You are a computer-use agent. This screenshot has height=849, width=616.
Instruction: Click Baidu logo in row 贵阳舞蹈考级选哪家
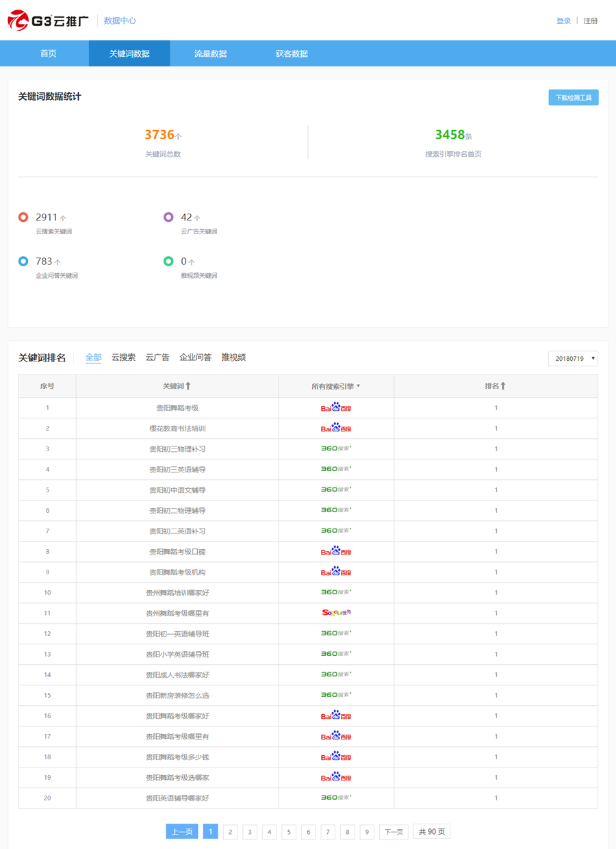pyautogui.click(x=336, y=777)
